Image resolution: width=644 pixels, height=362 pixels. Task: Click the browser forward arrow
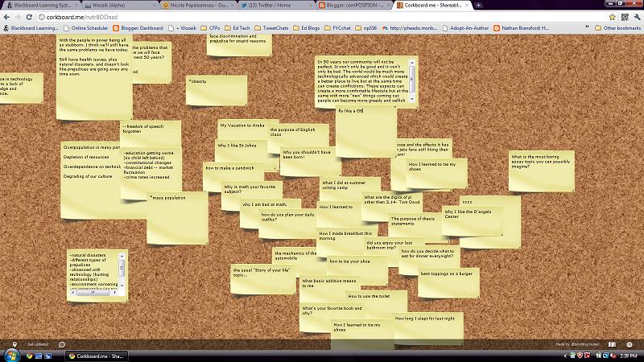pos(18,17)
